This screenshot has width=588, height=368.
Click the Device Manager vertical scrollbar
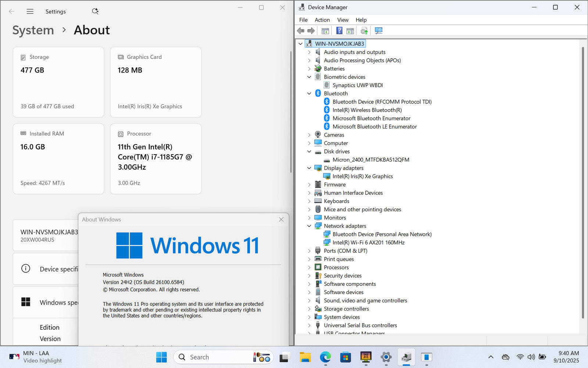583,183
